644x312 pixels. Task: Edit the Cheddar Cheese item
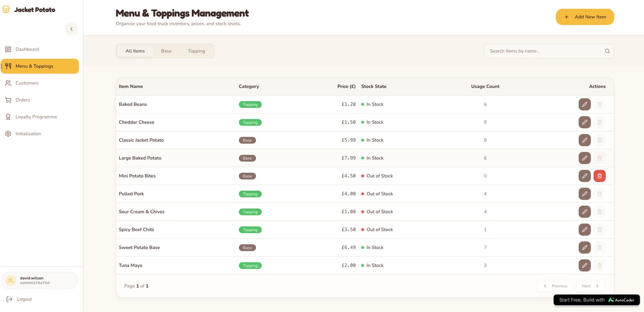point(584,122)
